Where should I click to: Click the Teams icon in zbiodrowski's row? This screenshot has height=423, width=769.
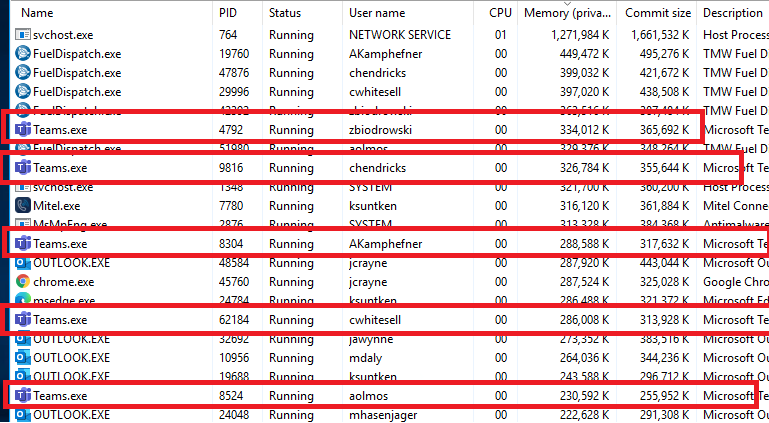(23, 130)
